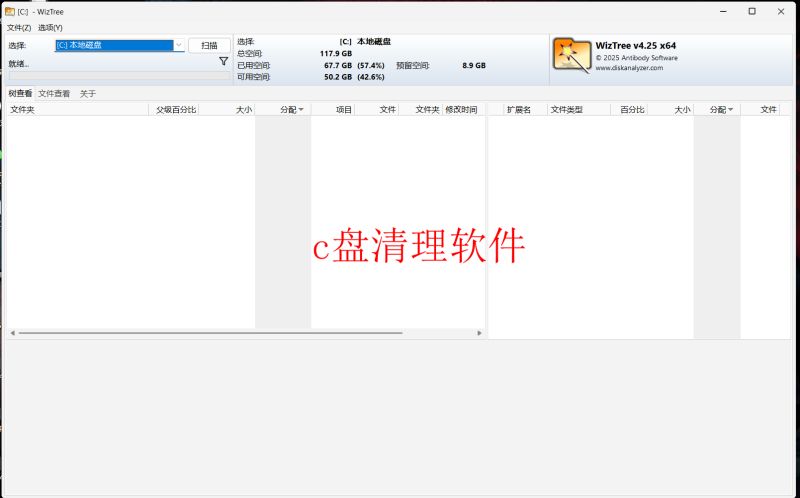This screenshot has width=800, height=498.
Task: Click the www.diskanalyzer.com link
Action: click(629, 68)
